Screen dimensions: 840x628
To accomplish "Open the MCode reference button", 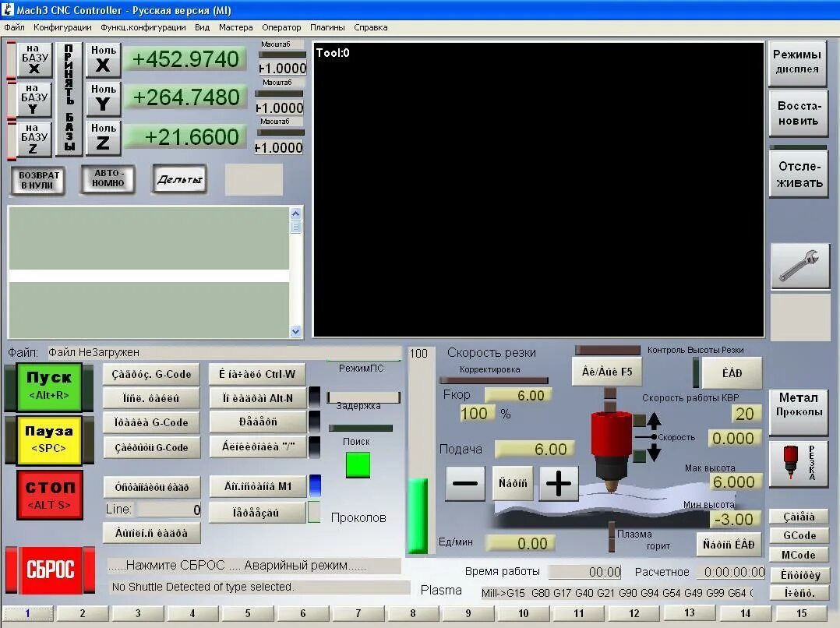I will click(x=799, y=555).
